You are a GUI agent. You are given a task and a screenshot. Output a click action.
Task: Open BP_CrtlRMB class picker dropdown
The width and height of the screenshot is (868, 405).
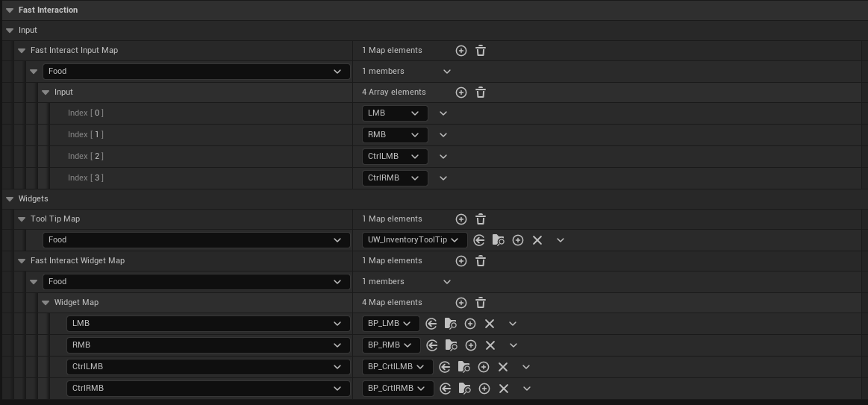click(398, 389)
